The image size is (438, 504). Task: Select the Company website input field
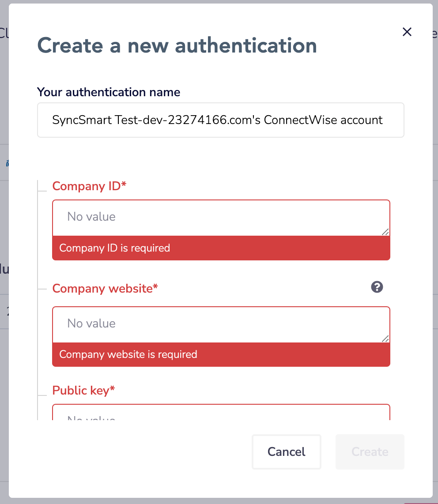(x=221, y=324)
